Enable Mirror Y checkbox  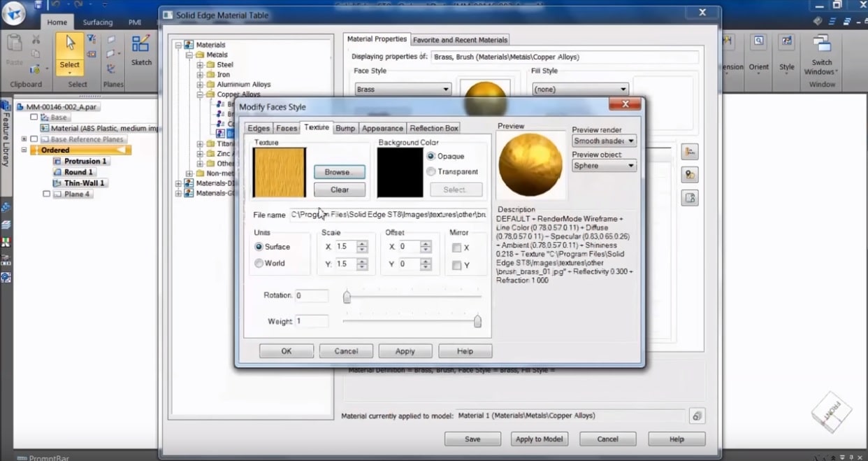coord(456,265)
